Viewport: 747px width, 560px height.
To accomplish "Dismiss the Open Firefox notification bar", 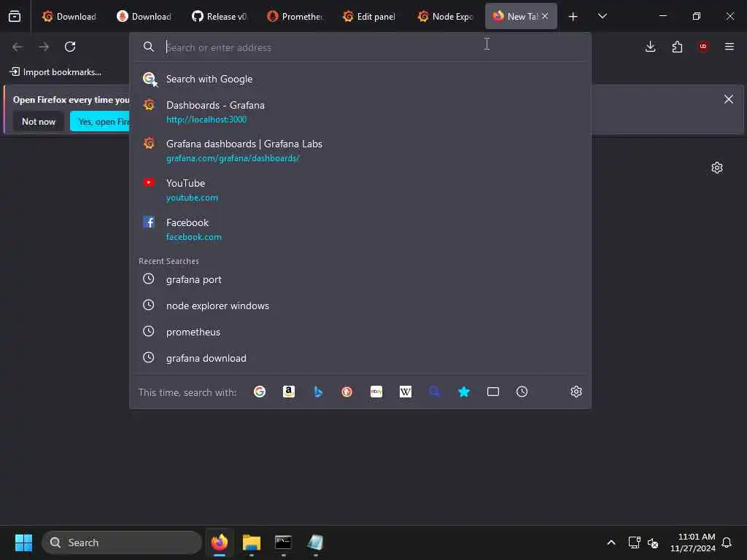I will click(x=729, y=99).
